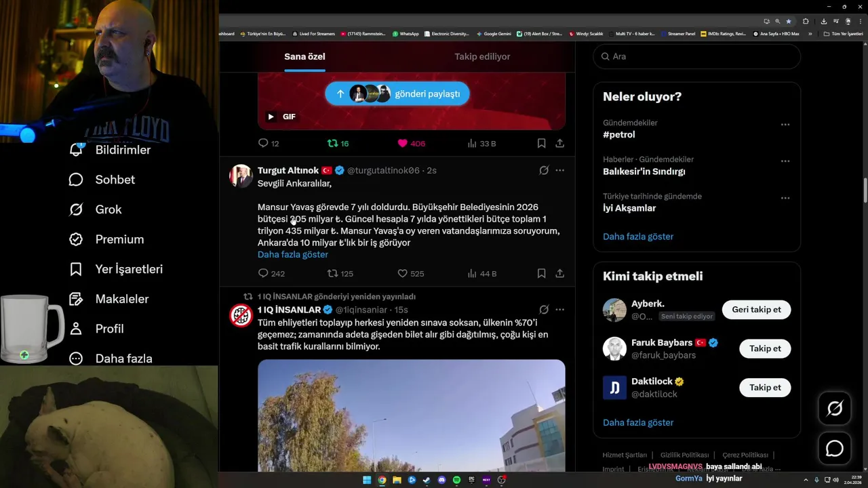Viewport: 868px width, 488px height.
Task: Open the floating Grok button
Action: coord(834,408)
